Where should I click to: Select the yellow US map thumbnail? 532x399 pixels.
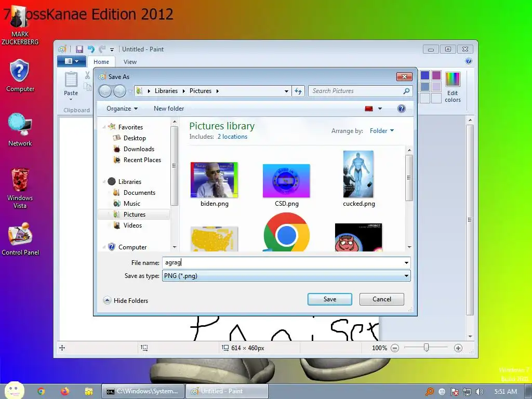pyautogui.click(x=214, y=239)
